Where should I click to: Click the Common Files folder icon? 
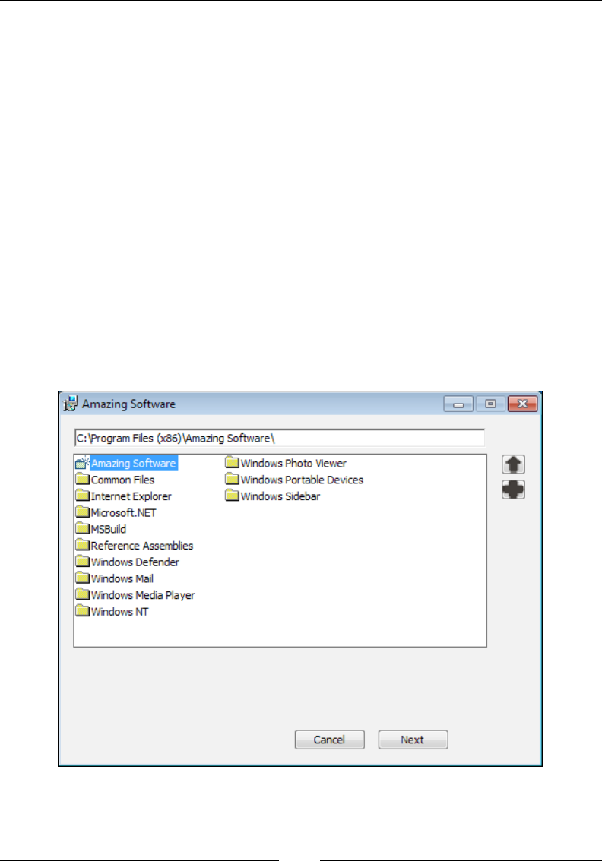82,479
